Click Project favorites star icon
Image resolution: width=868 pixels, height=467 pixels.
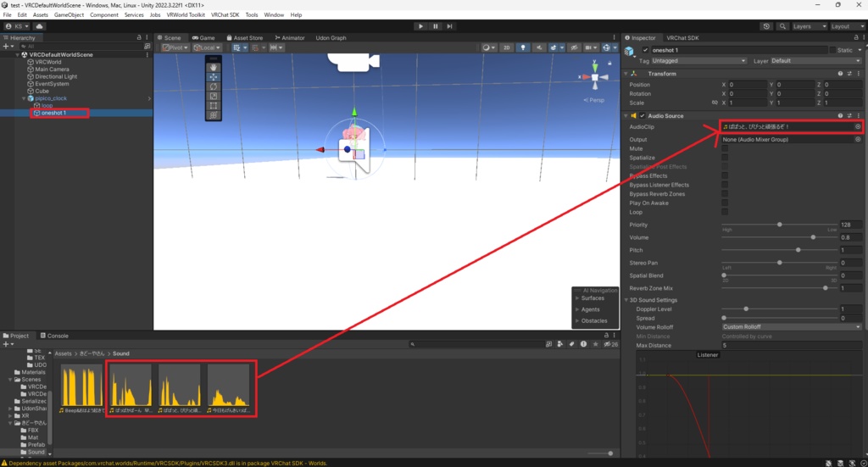pyautogui.click(x=596, y=344)
